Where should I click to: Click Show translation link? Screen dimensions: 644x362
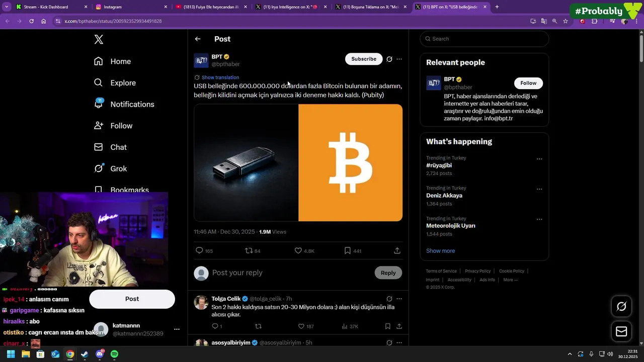click(x=220, y=77)
